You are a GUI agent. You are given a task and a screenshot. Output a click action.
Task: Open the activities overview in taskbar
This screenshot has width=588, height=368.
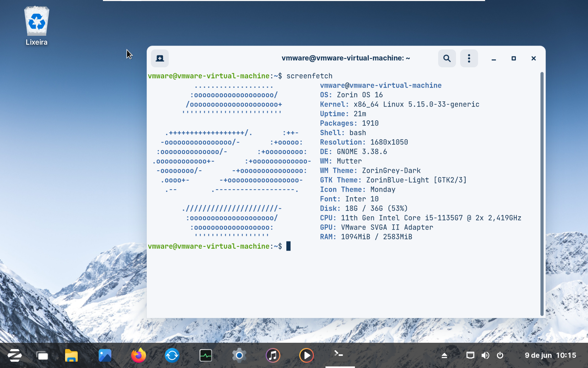[42, 356]
